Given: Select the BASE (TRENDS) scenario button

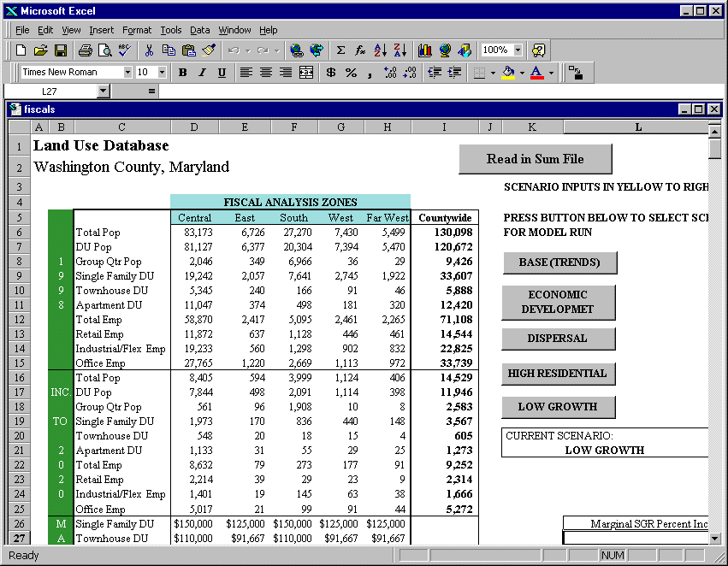Looking at the screenshot, I should coord(559,262).
